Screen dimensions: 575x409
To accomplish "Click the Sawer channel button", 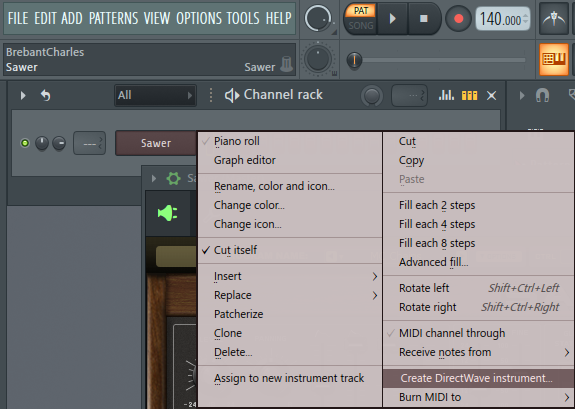I will point(156,143).
